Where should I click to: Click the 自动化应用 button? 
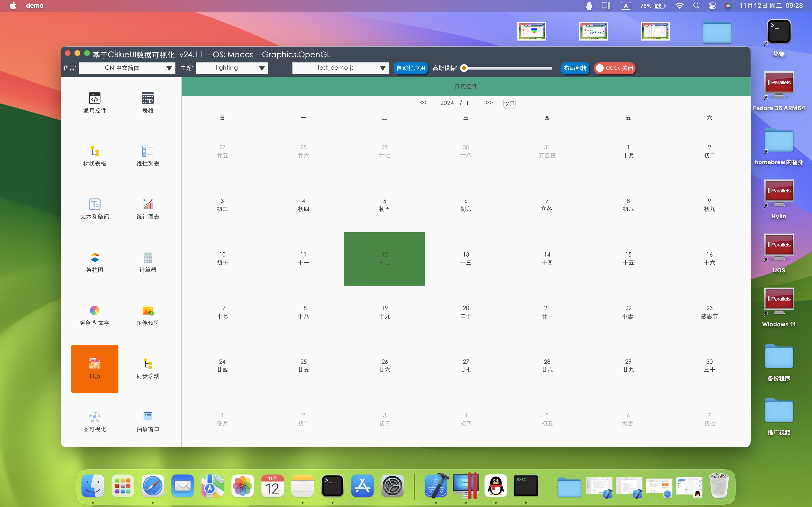click(410, 68)
